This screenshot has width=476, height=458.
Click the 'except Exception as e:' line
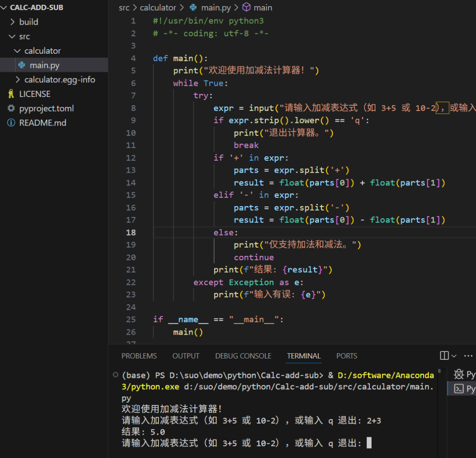(248, 282)
